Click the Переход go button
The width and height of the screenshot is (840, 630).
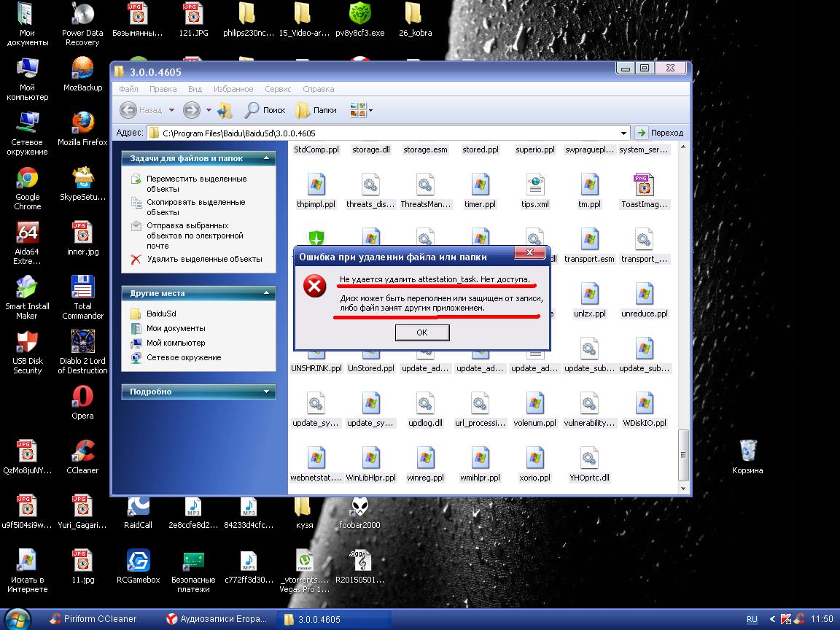[659, 133]
